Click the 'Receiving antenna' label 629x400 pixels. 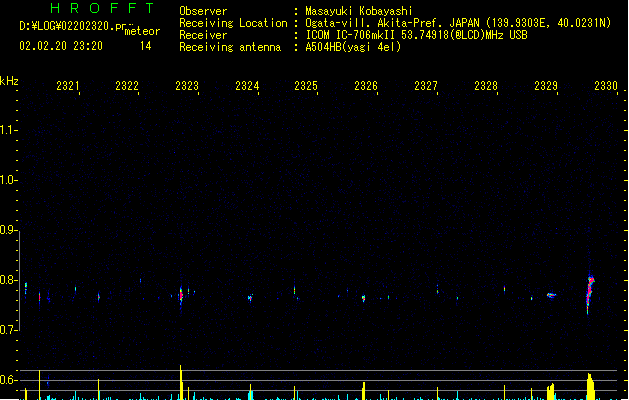coord(230,47)
